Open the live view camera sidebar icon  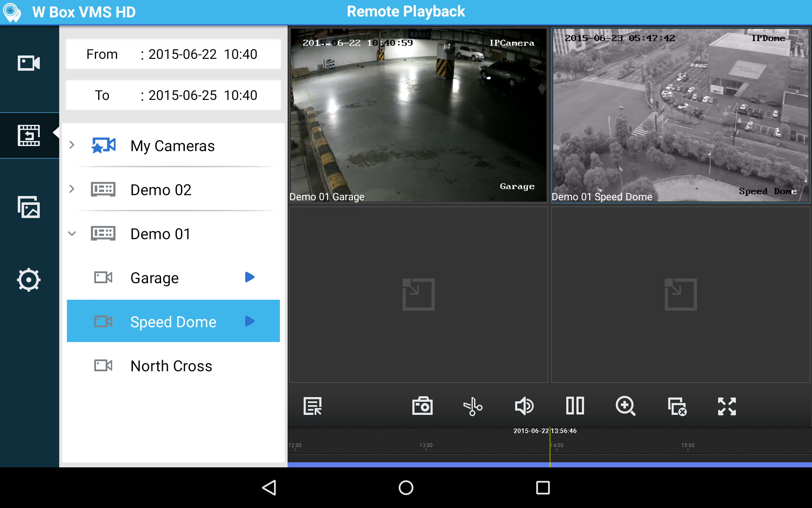(29, 63)
